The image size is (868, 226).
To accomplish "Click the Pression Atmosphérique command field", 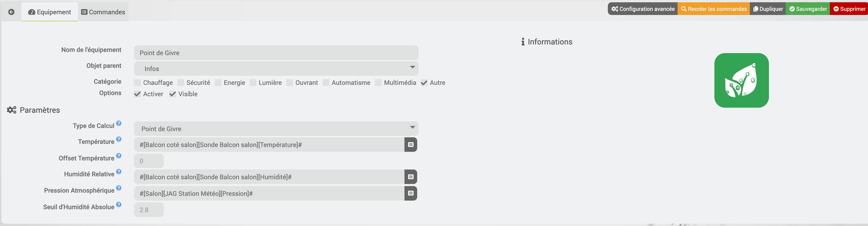I will [x=269, y=193].
